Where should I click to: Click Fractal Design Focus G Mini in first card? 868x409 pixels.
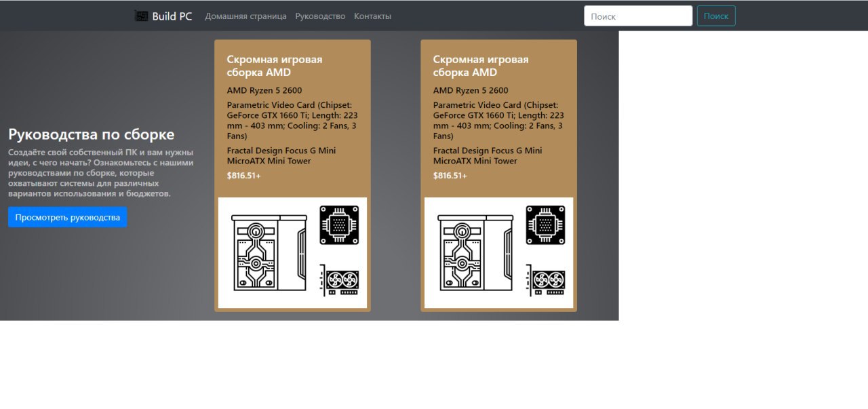pyautogui.click(x=281, y=155)
